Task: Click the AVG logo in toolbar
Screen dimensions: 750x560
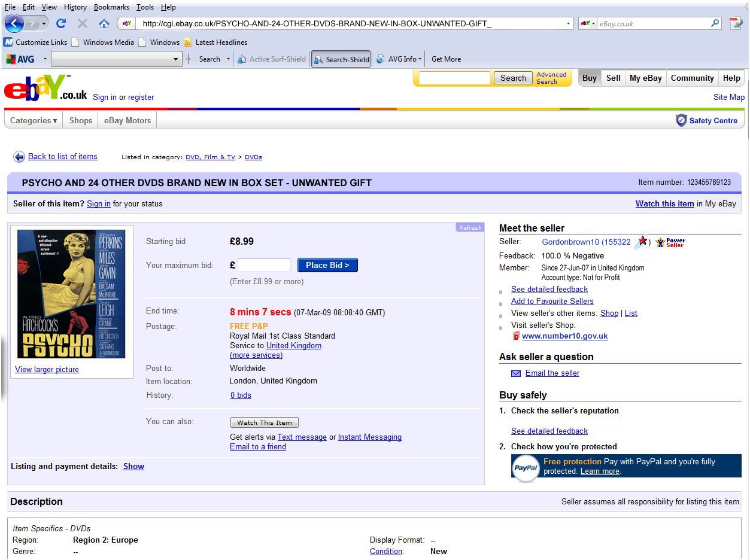Action: point(20,59)
